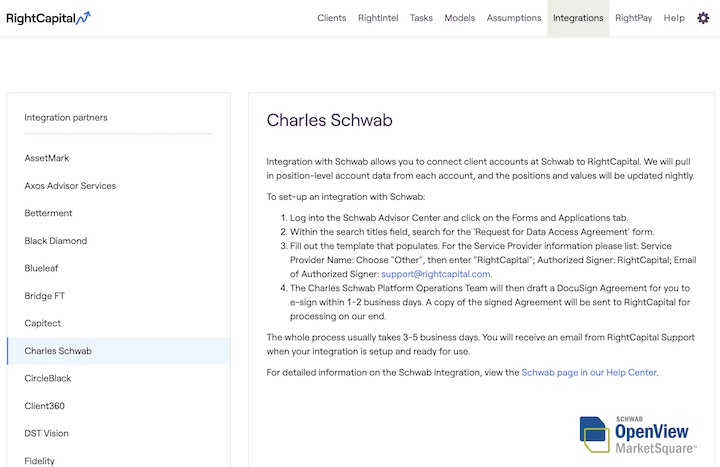Open the settings gear icon

(x=703, y=18)
